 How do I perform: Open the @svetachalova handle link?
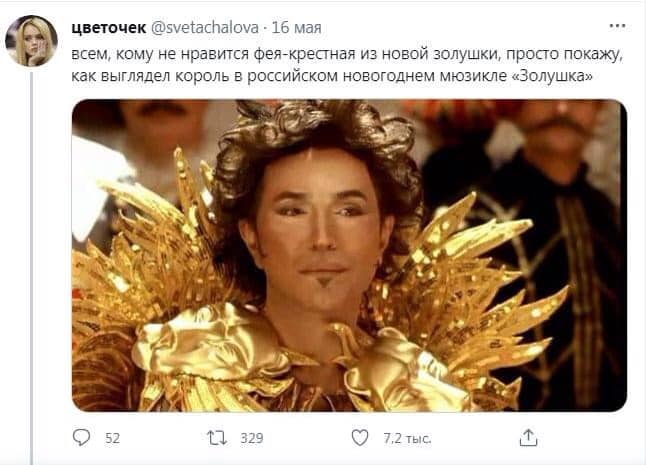(205, 28)
